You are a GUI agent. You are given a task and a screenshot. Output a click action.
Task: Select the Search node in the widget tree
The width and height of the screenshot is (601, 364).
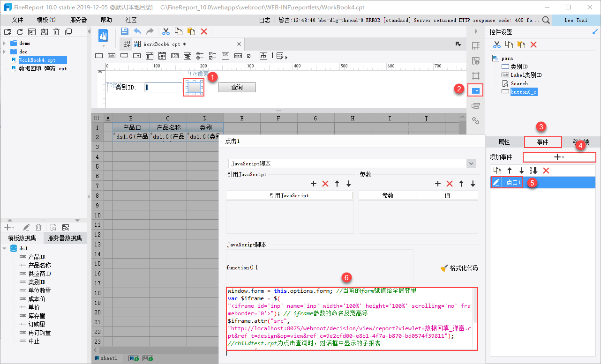519,83
